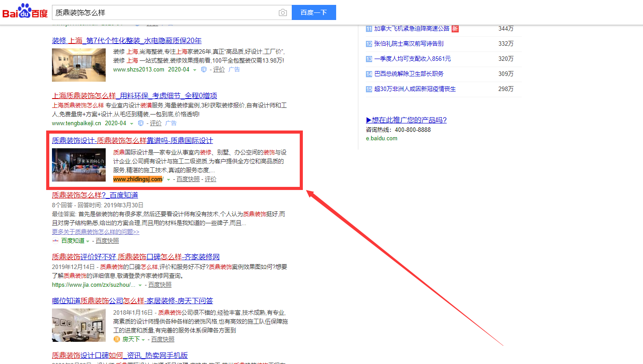This screenshot has width=643, height=364.
Task: Click https://www.jia.com/zx/suzhou/ URL
Action: pos(94,285)
